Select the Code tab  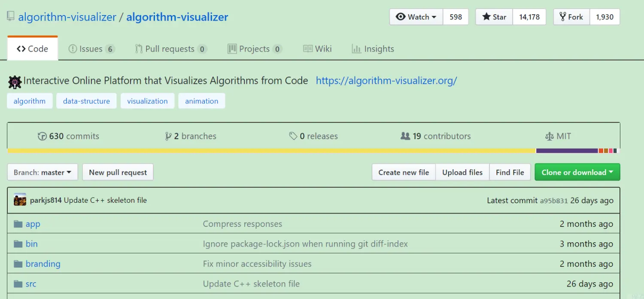click(33, 49)
